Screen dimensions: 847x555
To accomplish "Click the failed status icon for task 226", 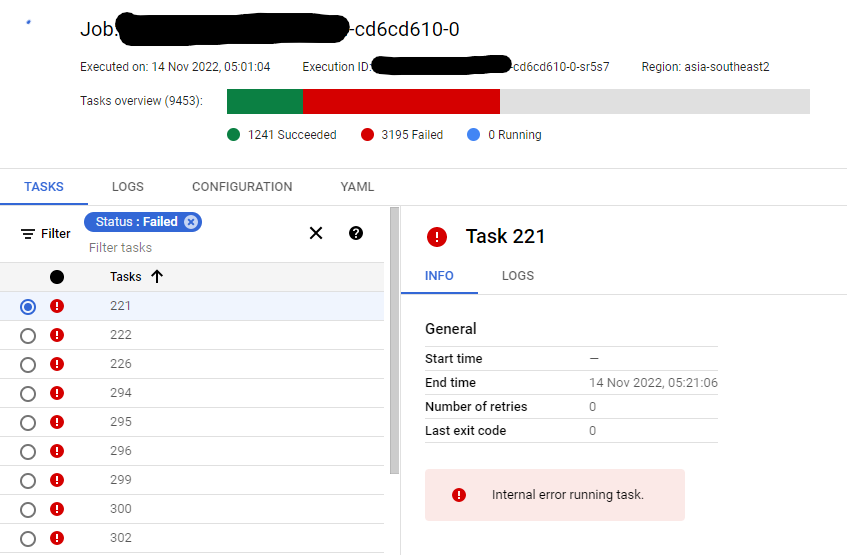I will coord(57,364).
